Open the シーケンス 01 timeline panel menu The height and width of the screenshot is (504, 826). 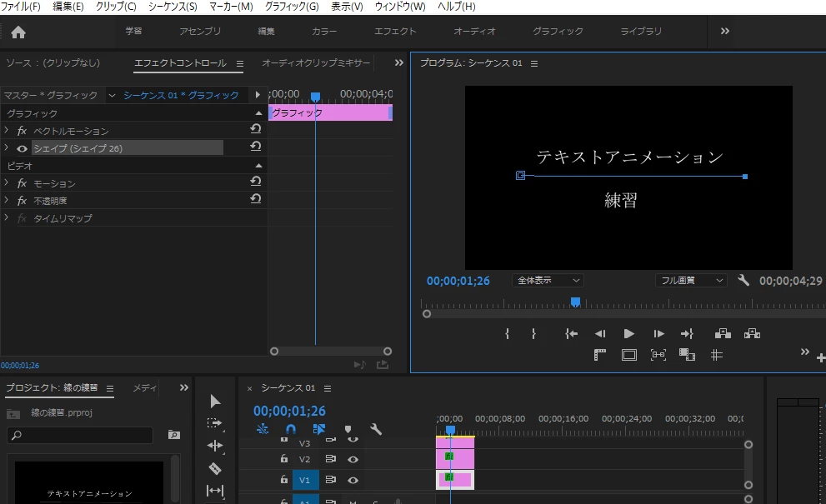(328, 389)
